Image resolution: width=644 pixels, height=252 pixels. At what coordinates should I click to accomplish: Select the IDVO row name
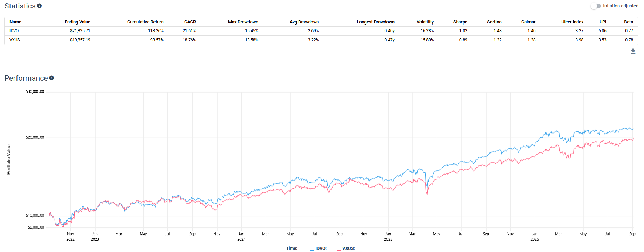pyautogui.click(x=14, y=31)
